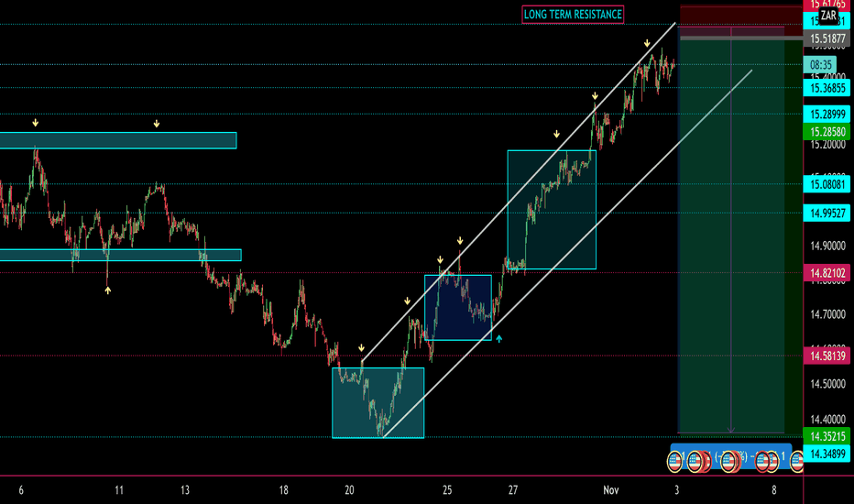Click the 13 date label on time axis
This screenshot has width=854, height=504.
coord(184,490)
